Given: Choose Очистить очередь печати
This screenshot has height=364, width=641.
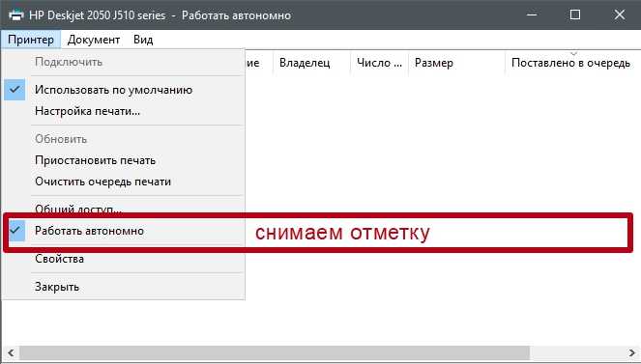Looking at the screenshot, I should tap(124, 182).
